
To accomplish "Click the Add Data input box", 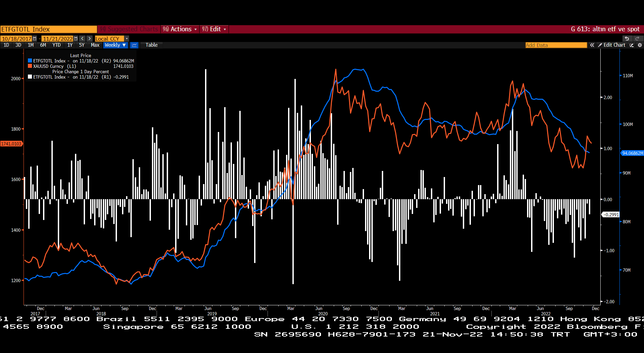I will [556, 45].
